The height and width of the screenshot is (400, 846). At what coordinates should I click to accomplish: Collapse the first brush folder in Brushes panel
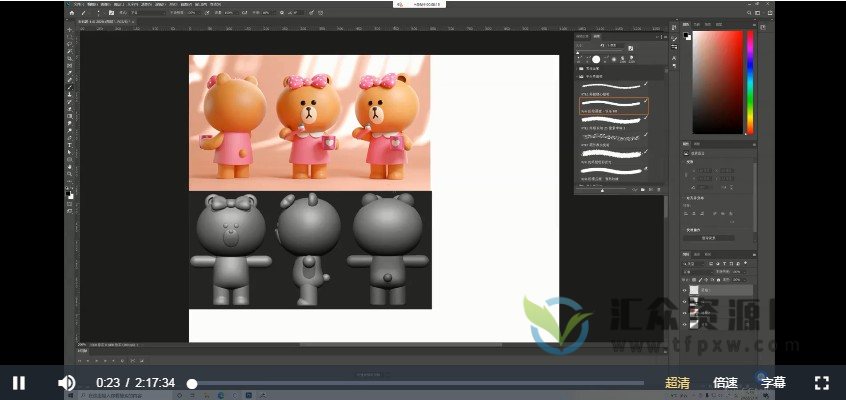(x=579, y=69)
